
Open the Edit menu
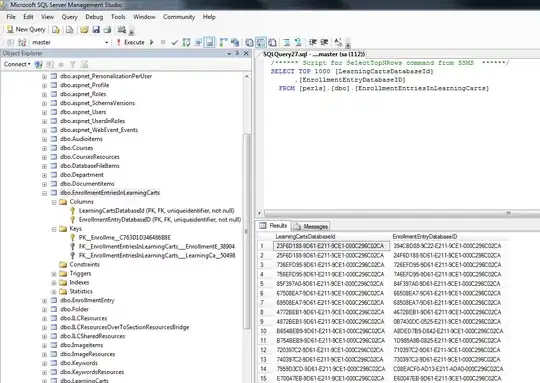click(x=28, y=17)
